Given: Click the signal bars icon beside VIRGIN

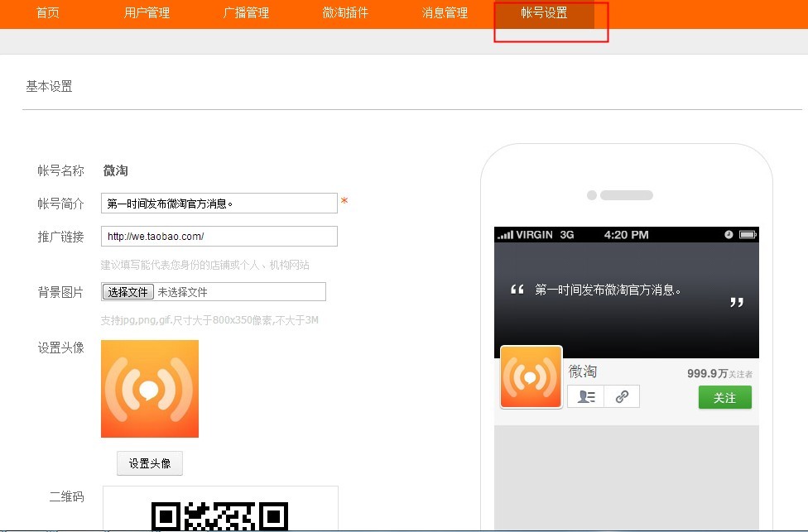Looking at the screenshot, I should (x=505, y=236).
